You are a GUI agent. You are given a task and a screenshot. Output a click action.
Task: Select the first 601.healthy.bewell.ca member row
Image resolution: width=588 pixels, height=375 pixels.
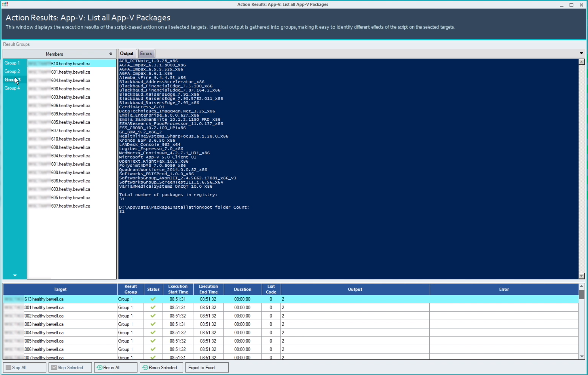click(72, 72)
